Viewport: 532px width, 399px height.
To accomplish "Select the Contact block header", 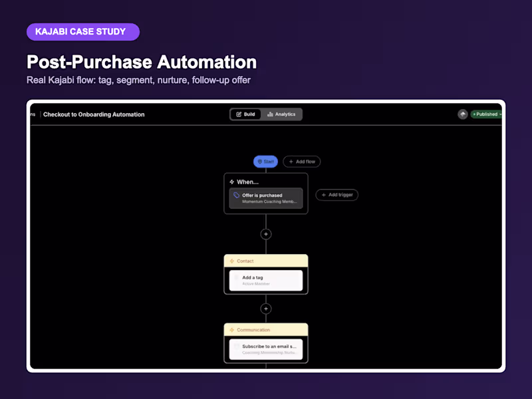I will [266, 261].
